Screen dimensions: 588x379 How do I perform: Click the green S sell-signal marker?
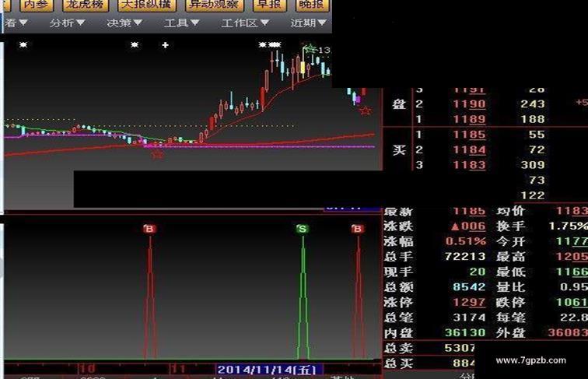303,229
